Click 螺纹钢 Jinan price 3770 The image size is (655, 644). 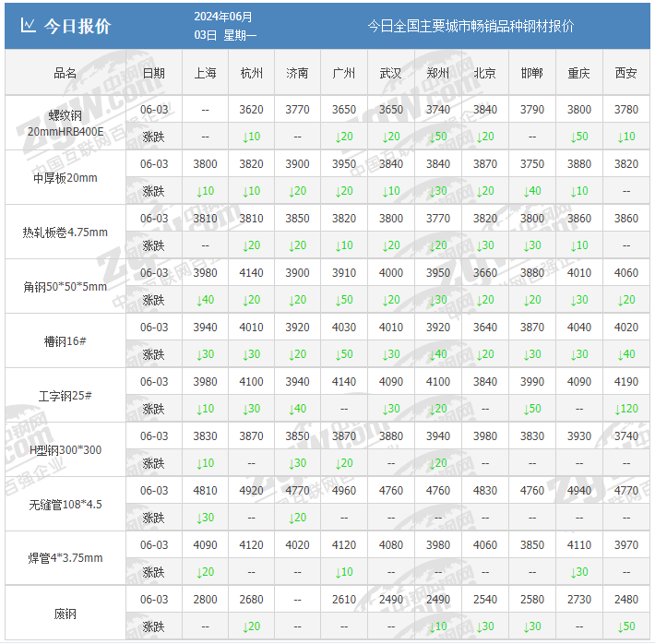click(x=297, y=110)
